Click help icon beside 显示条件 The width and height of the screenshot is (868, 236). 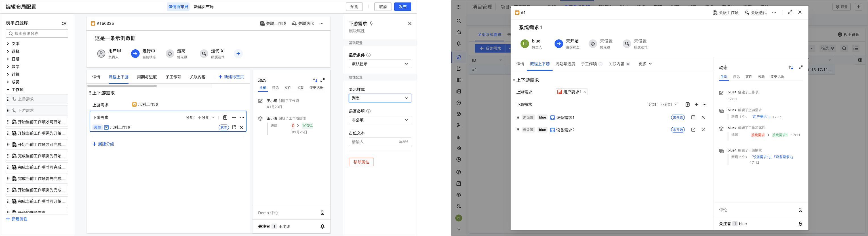tap(369, 55)
